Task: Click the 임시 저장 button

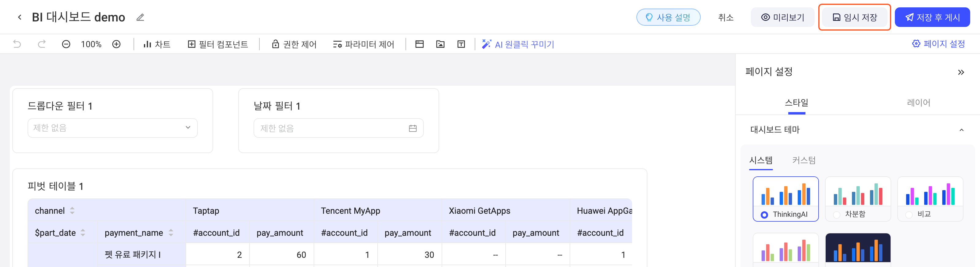Action: [854, 17]
